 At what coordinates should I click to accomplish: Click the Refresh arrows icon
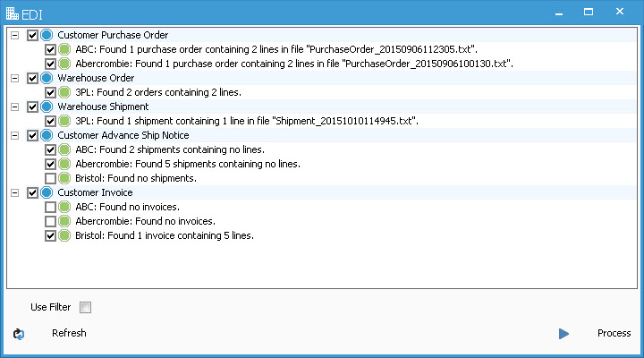tap(19, 334)
